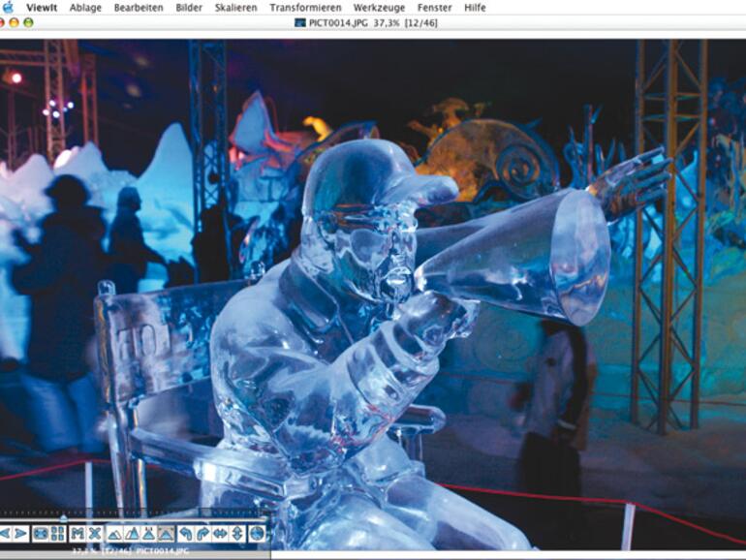Open the Transformieren menu
This screenshot has width=746, height=560.
305,8
